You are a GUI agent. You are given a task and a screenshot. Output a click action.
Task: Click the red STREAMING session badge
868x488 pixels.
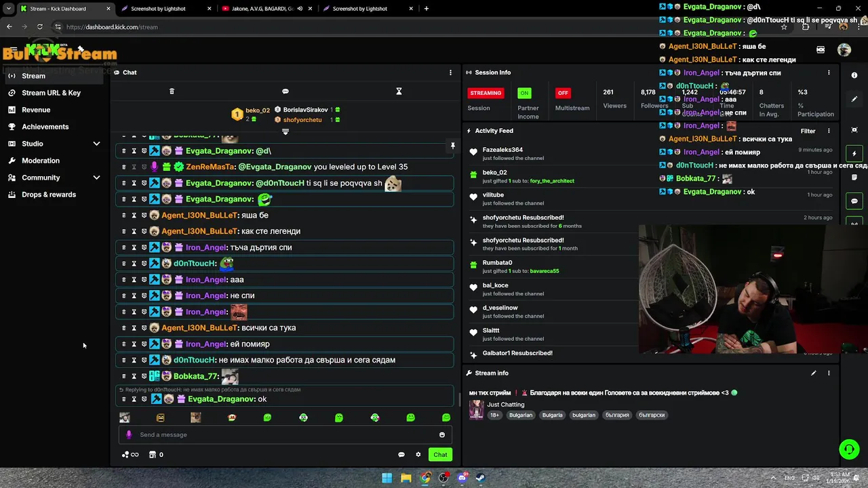point(486,93)
